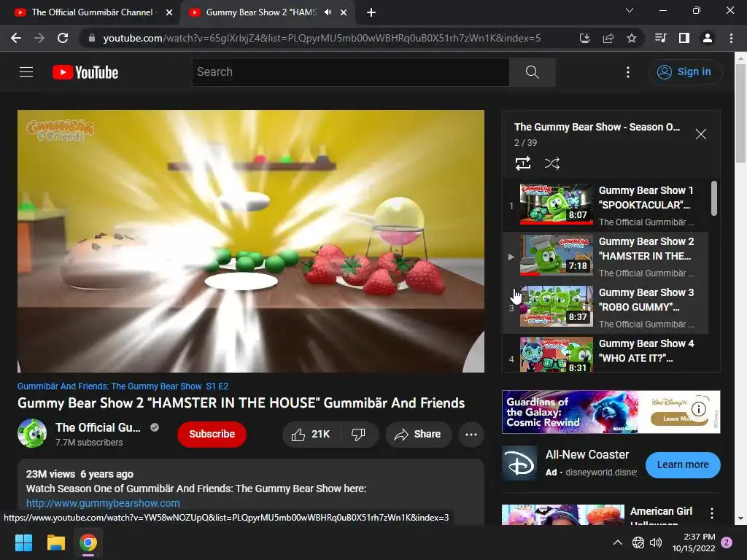View site information lock icon
747x560 pixels.
[91, 38]
